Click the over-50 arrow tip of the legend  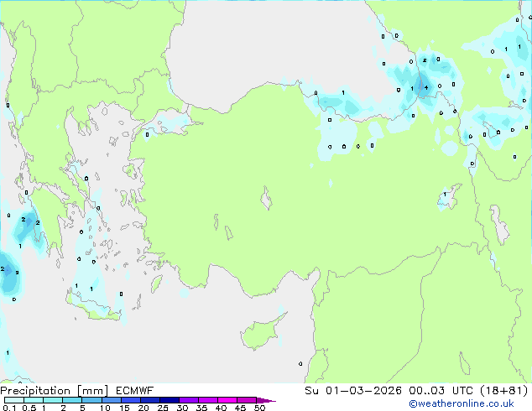[266, 400]
